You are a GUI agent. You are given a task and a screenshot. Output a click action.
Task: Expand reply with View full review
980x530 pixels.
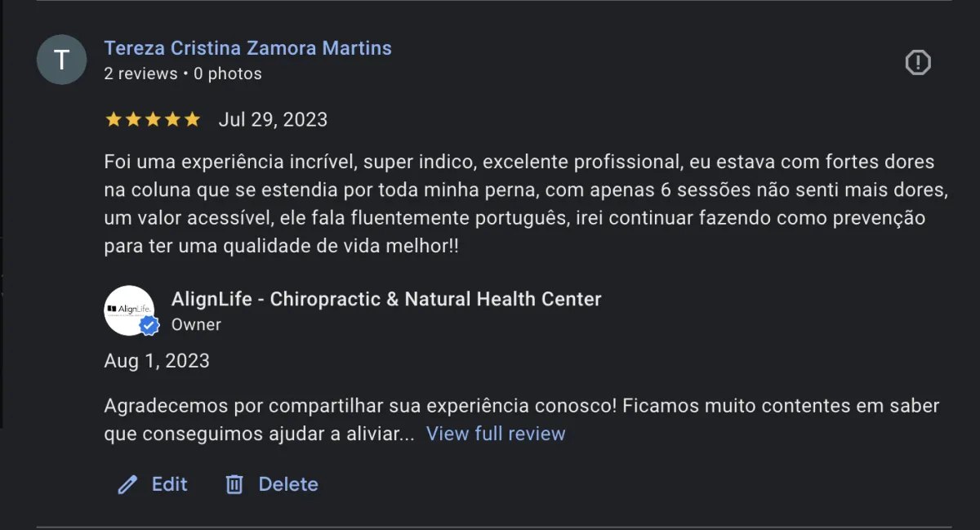[x=496, y=434]
